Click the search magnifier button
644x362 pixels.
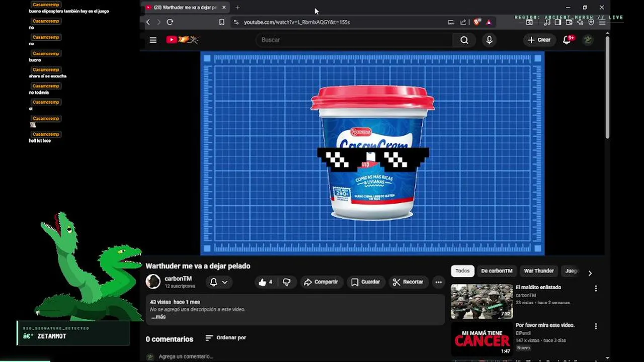pyautogui.click(x=464, y=40)
